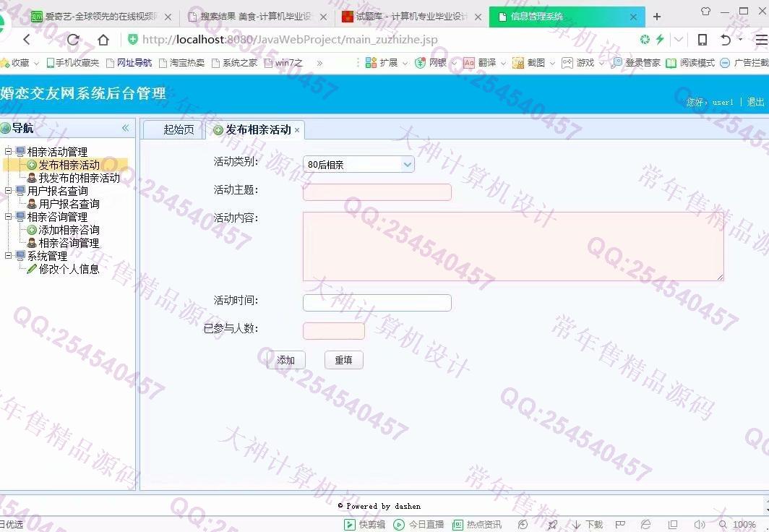This screenshot has width=769, height=532.
Task: Click inside the 活动内容 textarea
Action: click(512, 246)
